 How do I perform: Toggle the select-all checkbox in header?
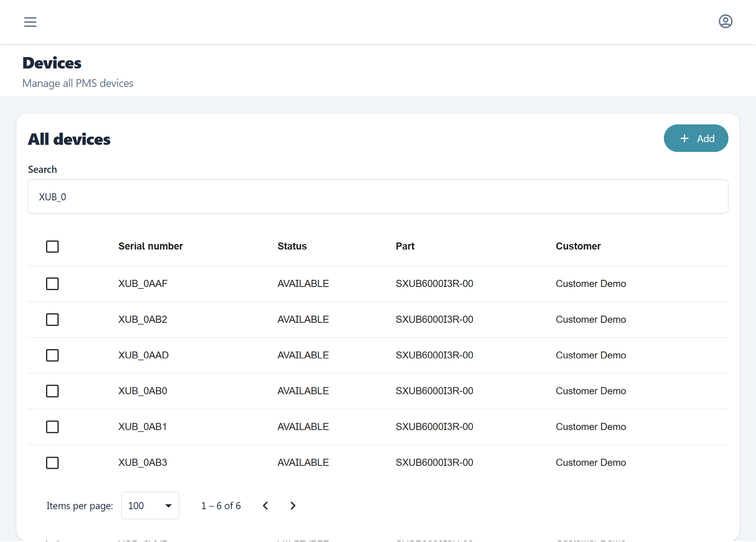[x=52, y=246]
